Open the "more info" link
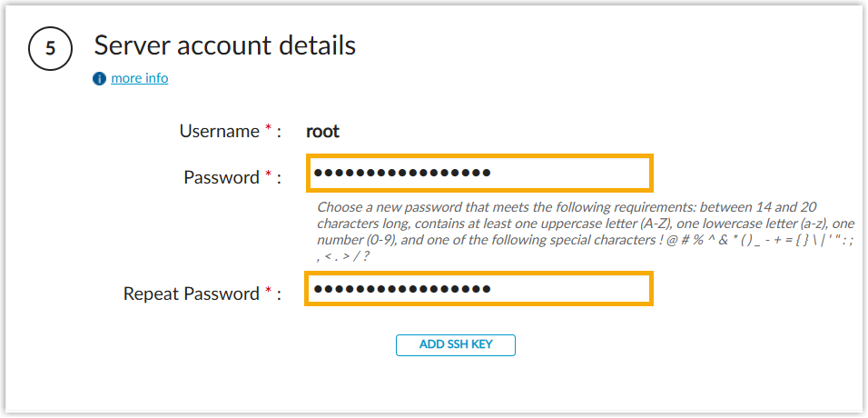The height and width of the screenshot is (418, 868). pos(140,78)
